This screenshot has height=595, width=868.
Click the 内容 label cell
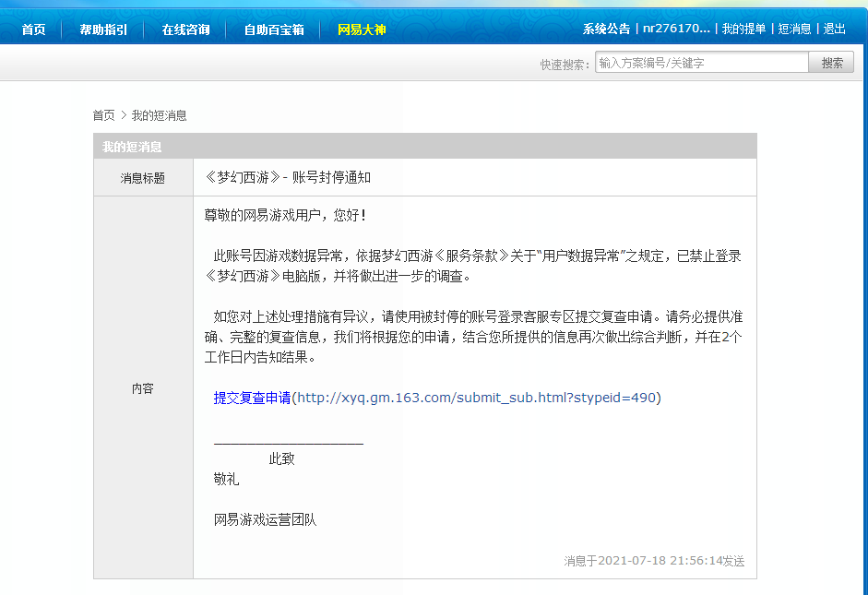click(143, 388)
